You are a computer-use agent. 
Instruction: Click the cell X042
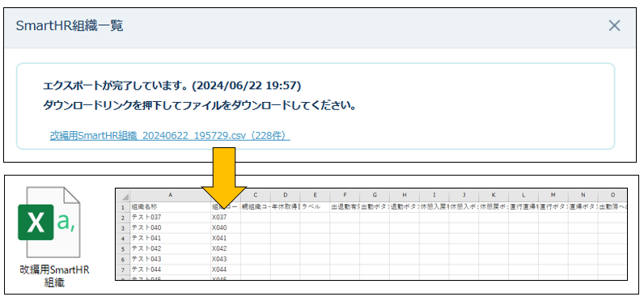coord(226,249)
